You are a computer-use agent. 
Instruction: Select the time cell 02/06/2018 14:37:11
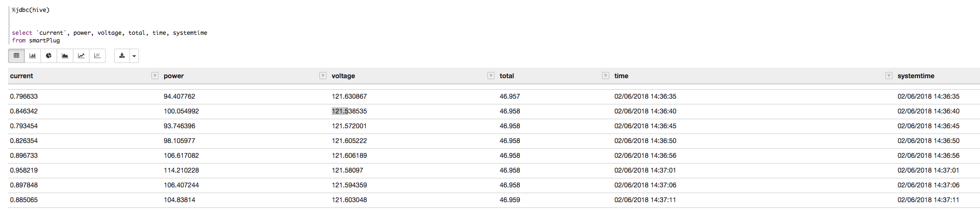point(645,200)
